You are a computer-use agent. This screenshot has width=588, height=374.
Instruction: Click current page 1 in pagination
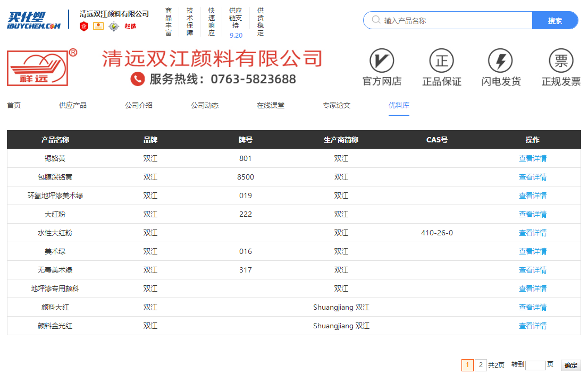coord(467,365)
